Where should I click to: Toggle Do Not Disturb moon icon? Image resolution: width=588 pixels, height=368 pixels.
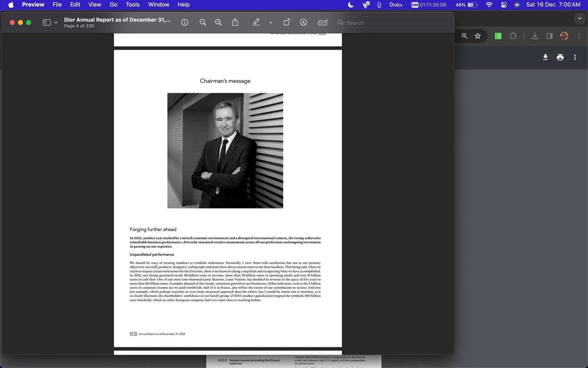pos(351,5)
